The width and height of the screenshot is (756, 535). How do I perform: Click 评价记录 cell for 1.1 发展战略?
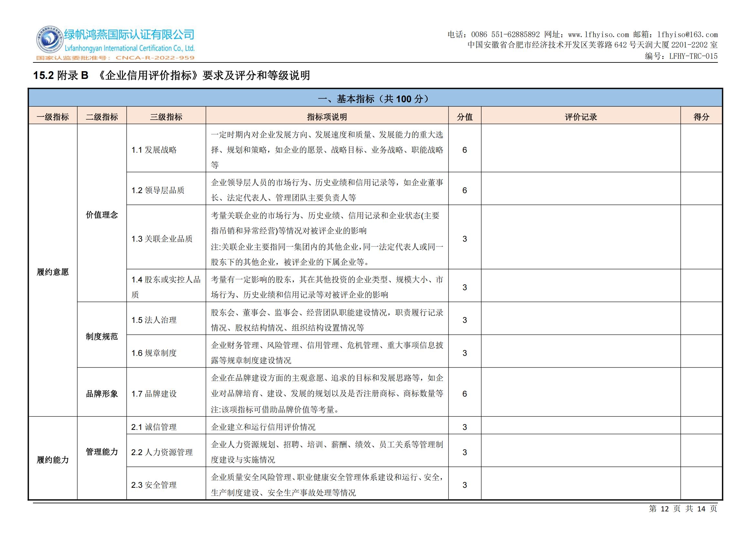(581, 148)
